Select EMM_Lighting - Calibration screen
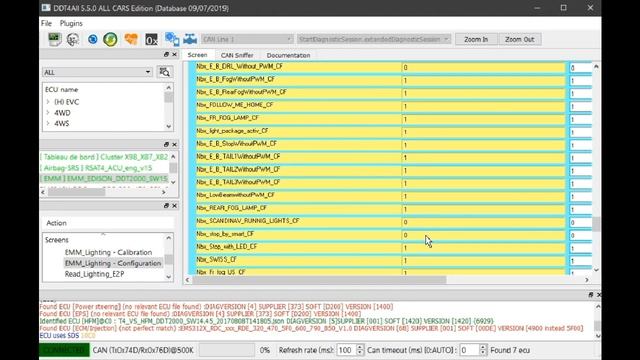 (x=108, y=252)
